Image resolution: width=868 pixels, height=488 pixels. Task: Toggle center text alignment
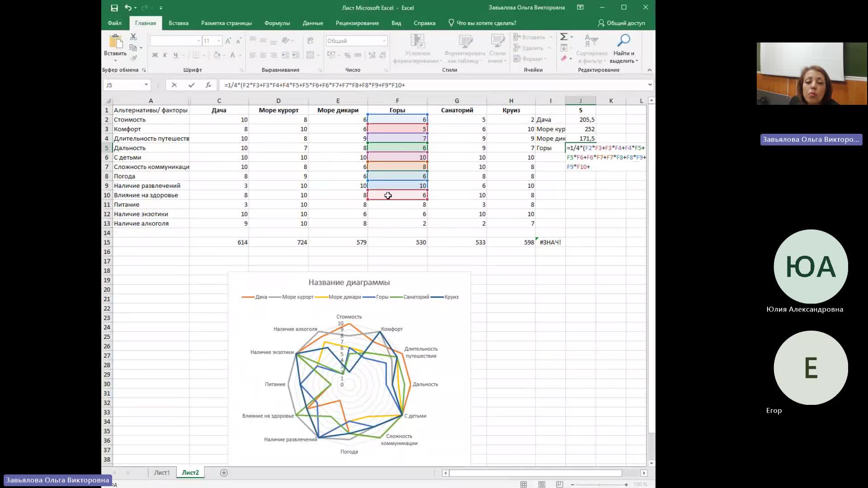(263, 55)
